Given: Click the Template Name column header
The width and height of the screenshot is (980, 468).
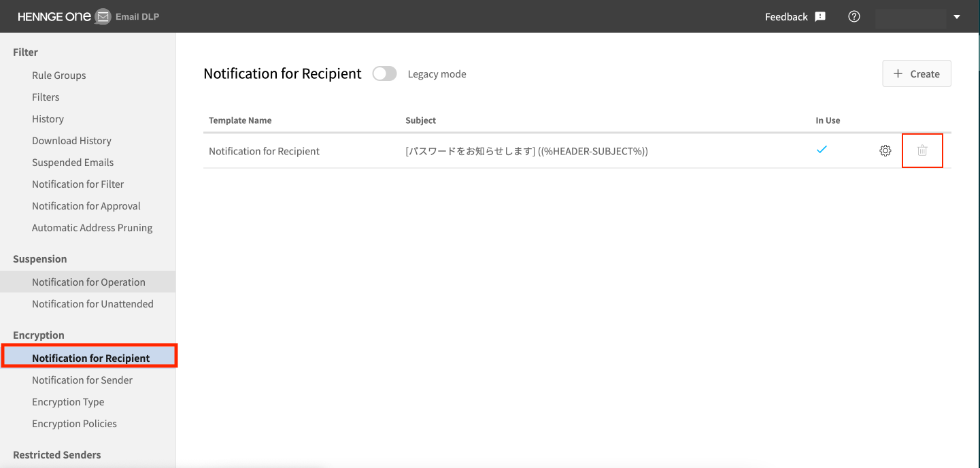Looking at the screenshot, I should (240, 120).
